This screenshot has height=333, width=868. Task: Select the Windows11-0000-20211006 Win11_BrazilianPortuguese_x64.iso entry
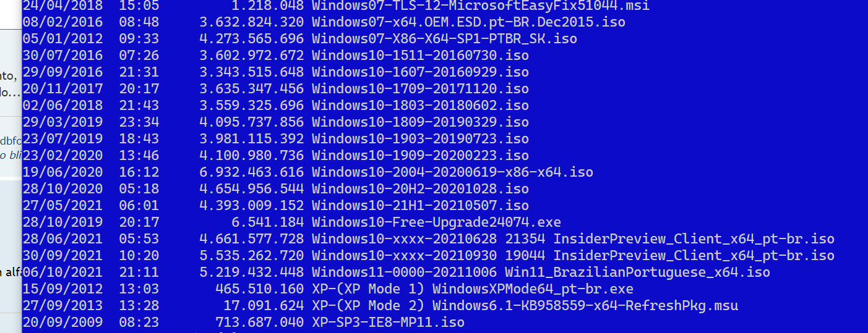click(541, 272)
